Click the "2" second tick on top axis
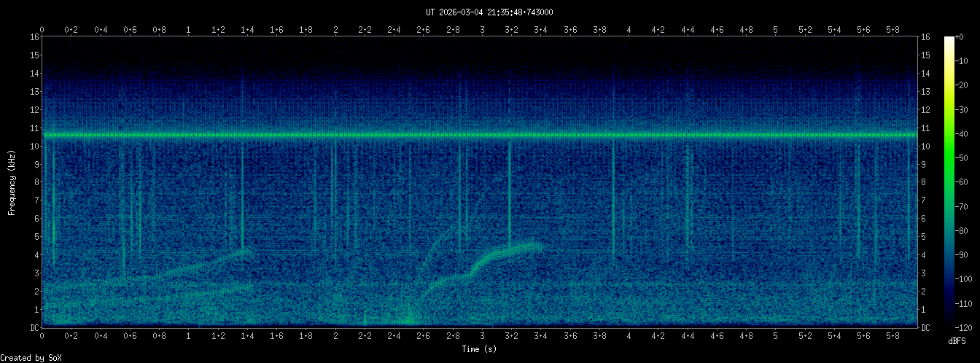The width and height of the screenshot is (980, 363). pos(335,29)
